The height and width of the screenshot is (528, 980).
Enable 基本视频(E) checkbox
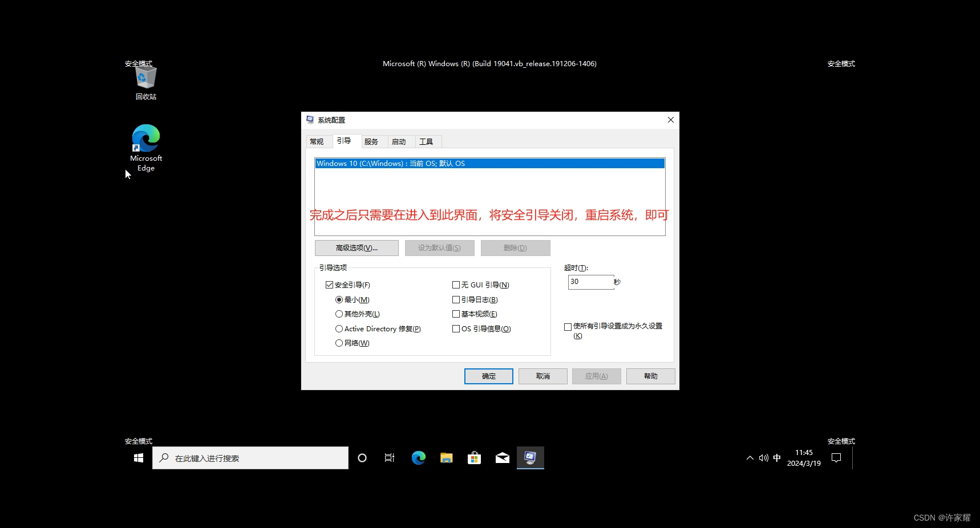pyautogui.click(x=456, y=314)
